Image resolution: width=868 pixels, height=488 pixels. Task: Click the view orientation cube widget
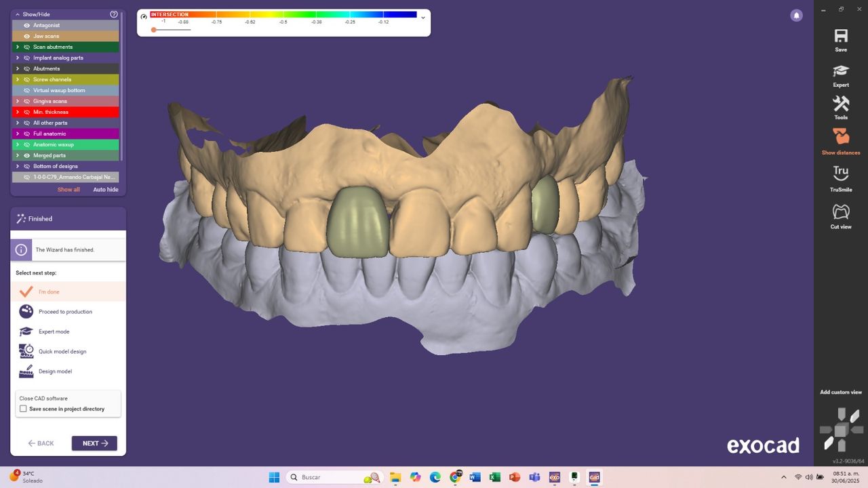coord(840,430)
